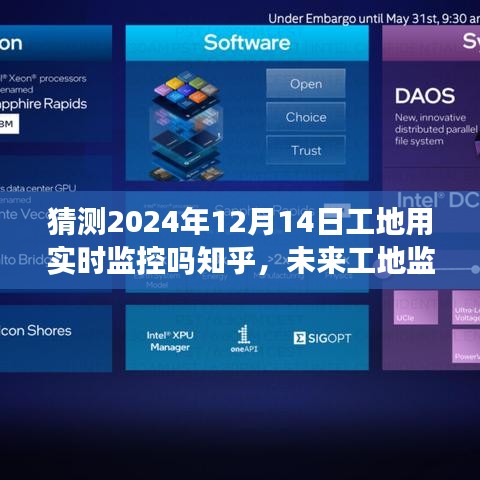
Task: Click the colorful top chip tile layer
Action: tap(187, 90)
